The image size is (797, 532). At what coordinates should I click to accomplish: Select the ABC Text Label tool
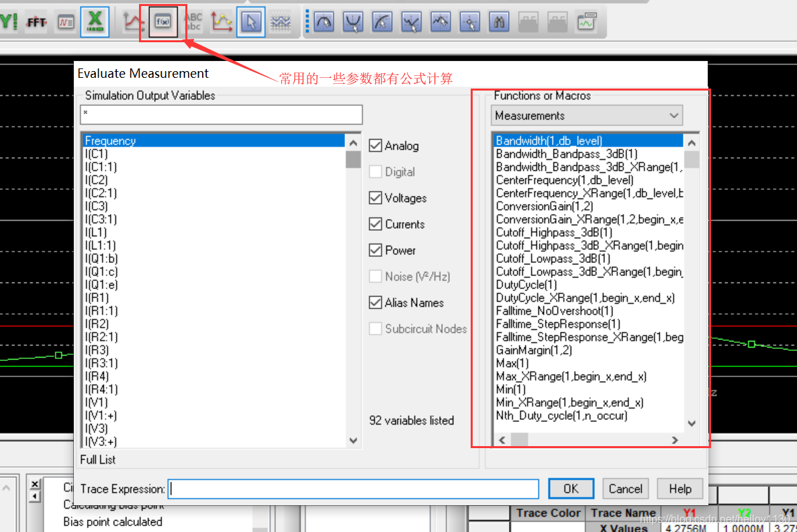click(193, 22)
